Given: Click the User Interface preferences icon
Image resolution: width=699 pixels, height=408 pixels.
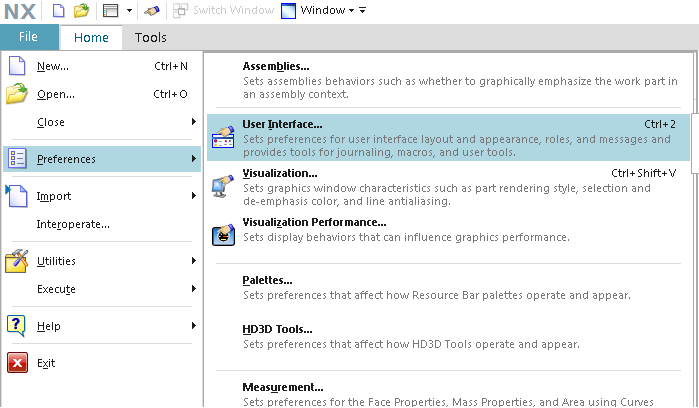Looking at the screenshot, I should point(223,137).
